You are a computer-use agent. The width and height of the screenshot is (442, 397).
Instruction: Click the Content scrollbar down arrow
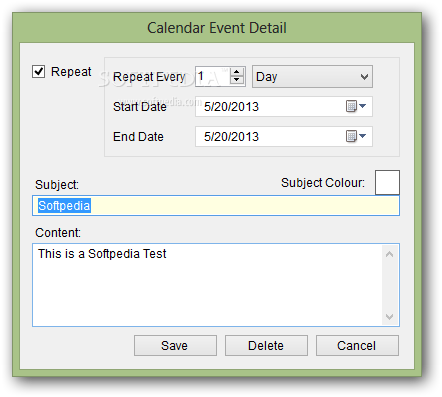click(x=389, y=316)
